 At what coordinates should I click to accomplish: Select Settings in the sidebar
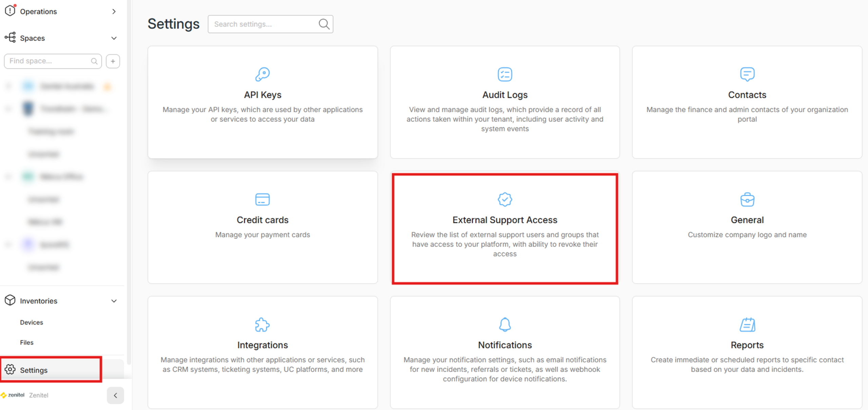coord(34,370)
